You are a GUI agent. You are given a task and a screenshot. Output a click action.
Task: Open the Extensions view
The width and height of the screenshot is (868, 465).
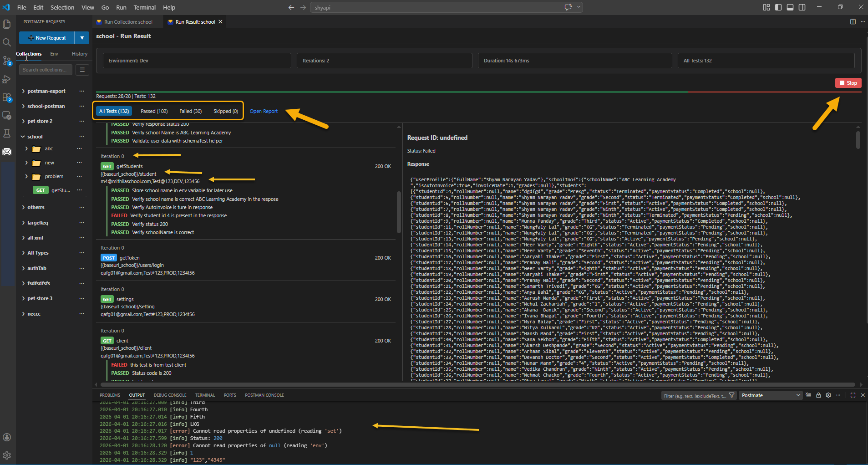(x=7, y=97)
